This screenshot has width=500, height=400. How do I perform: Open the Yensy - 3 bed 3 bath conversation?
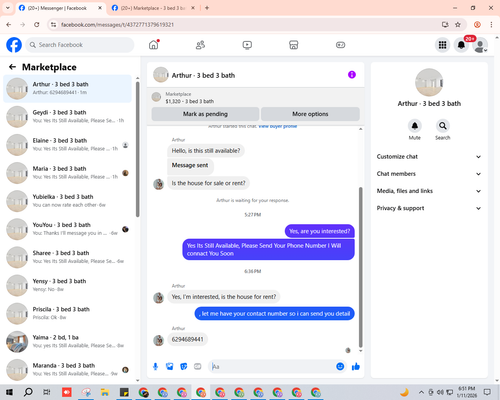point(67,285)
